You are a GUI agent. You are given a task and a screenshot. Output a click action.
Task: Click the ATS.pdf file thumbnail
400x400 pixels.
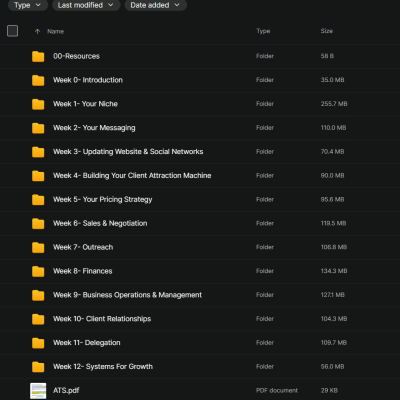coord(38,391)
